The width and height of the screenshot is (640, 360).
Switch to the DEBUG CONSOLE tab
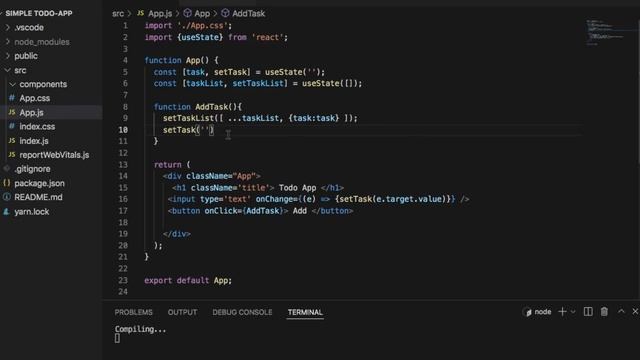click(242, 312)
